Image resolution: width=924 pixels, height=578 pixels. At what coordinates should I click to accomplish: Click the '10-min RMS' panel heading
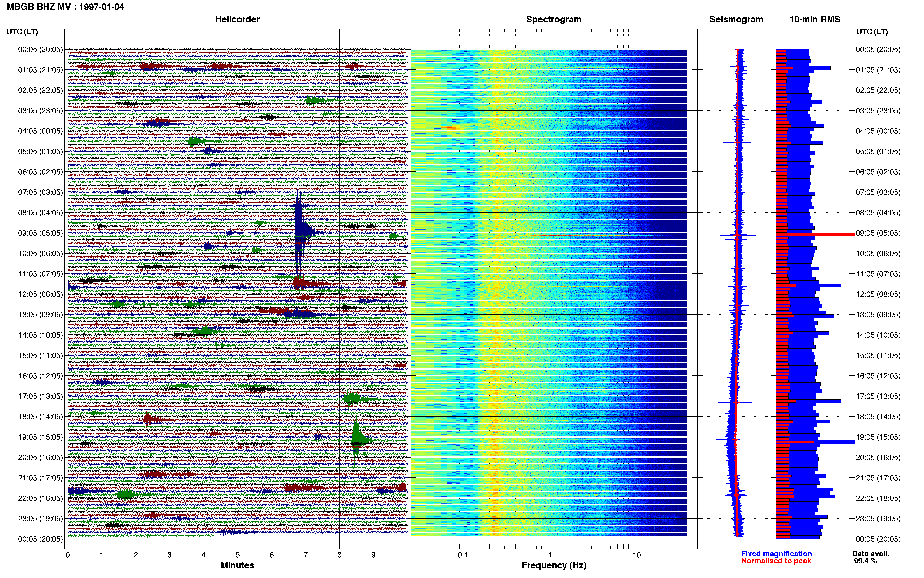point(815,20)
